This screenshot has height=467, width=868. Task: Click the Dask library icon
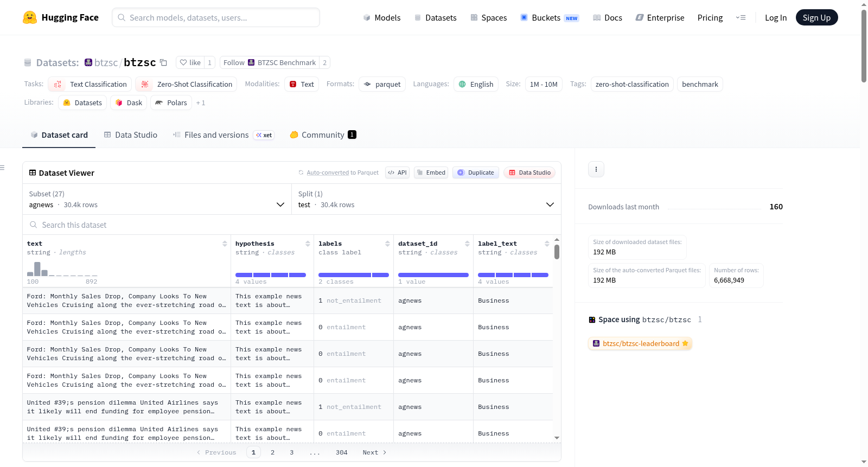119,103
